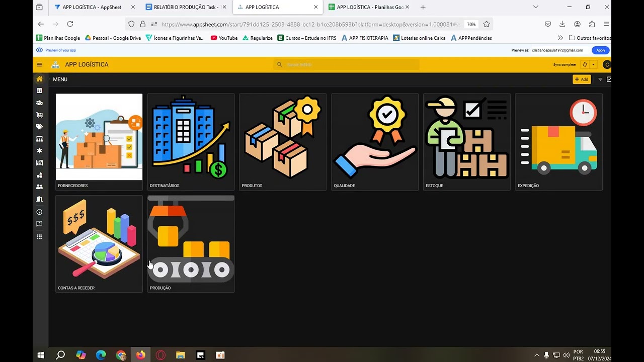This screenshot has width=644, height=362.
Task: Open the feedback speech bubble icon in the sidebar
Action: click(39, 224)
